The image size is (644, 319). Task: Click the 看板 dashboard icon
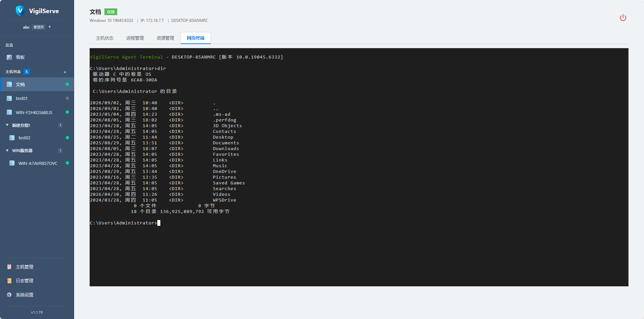(x=9, y=57)
